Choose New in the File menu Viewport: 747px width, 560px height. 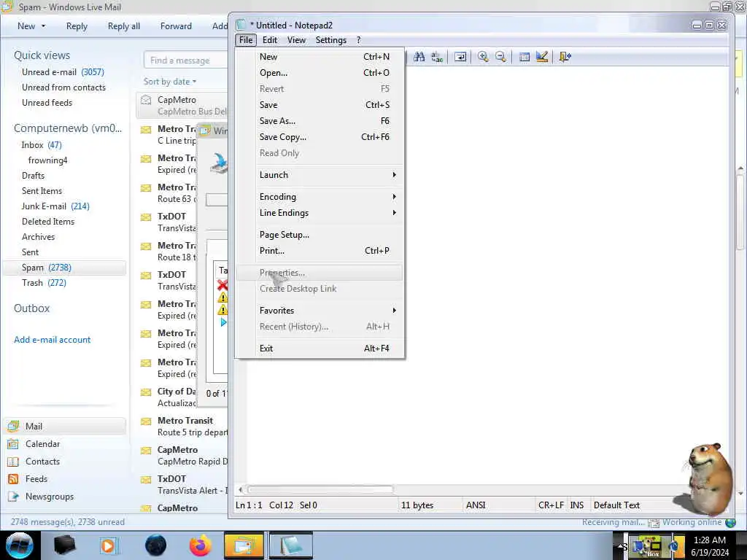[x=320, y=57]
